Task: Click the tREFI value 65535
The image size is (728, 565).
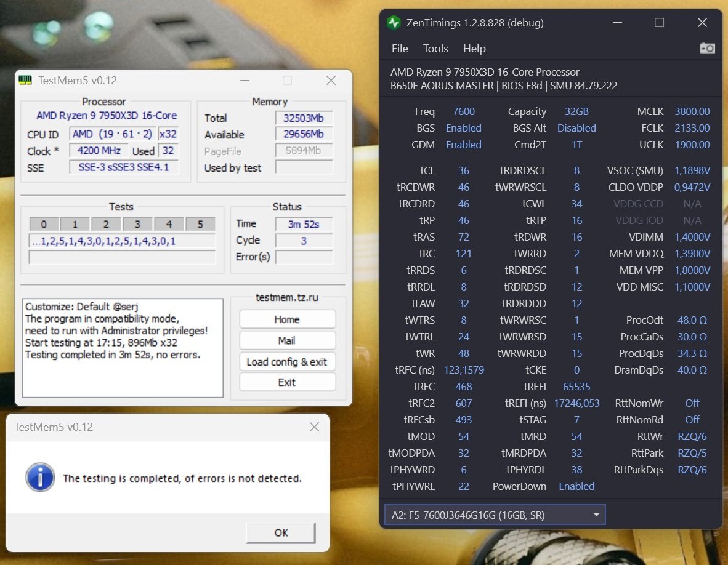Action: (x=576, y=387)
